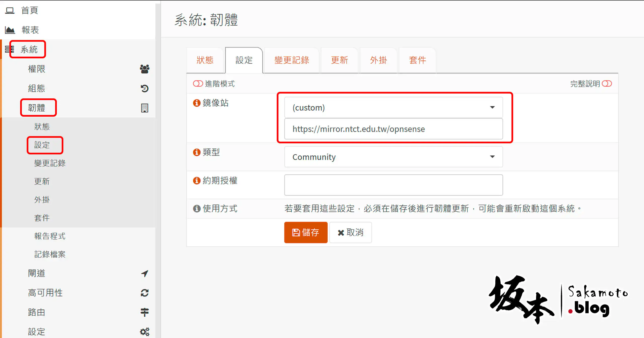Click the monitor icon beside 首頁

click(x=10, y=10)
